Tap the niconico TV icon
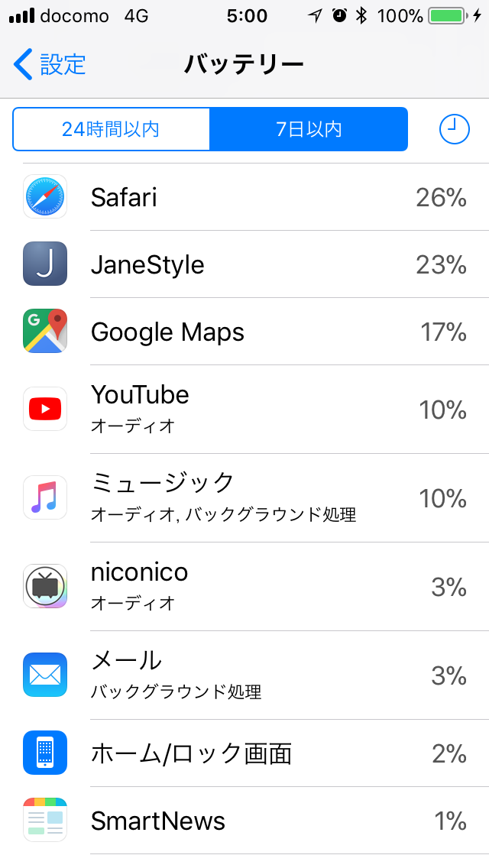The height and width of the screenshot is (868, 489). (45, 587)
